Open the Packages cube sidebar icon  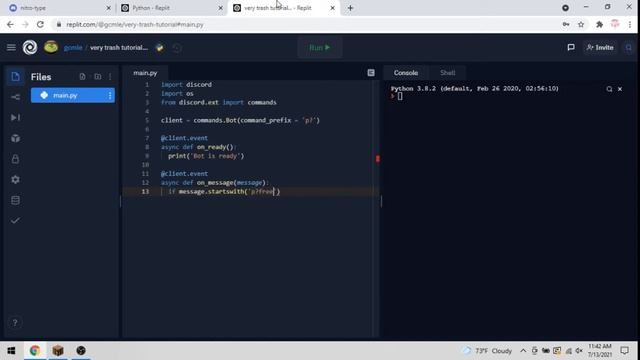point(16,138)
